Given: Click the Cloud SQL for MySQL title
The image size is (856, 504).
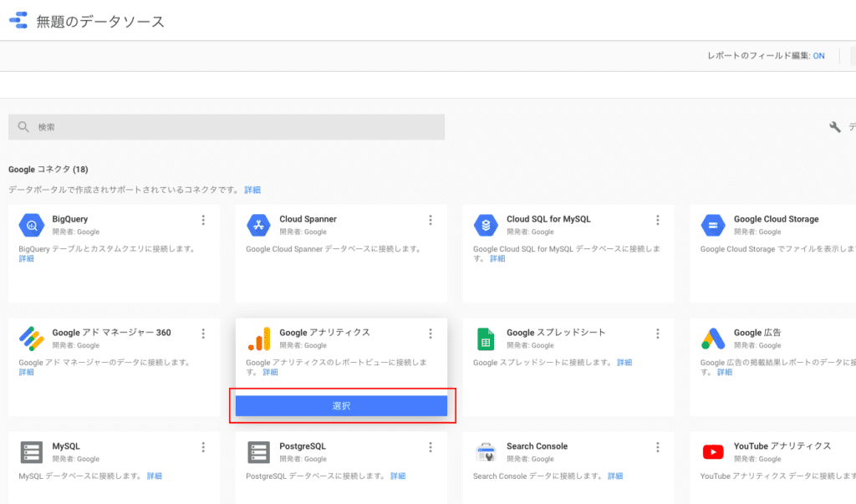Looking at the screenshot, I should click(x=548, y=219).
